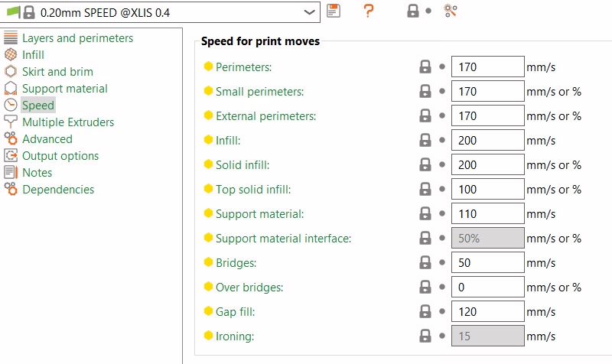The height and width of the screenshot is (364, 612).
Task: Click the save preset floppy disk icon
Action: 333,11
